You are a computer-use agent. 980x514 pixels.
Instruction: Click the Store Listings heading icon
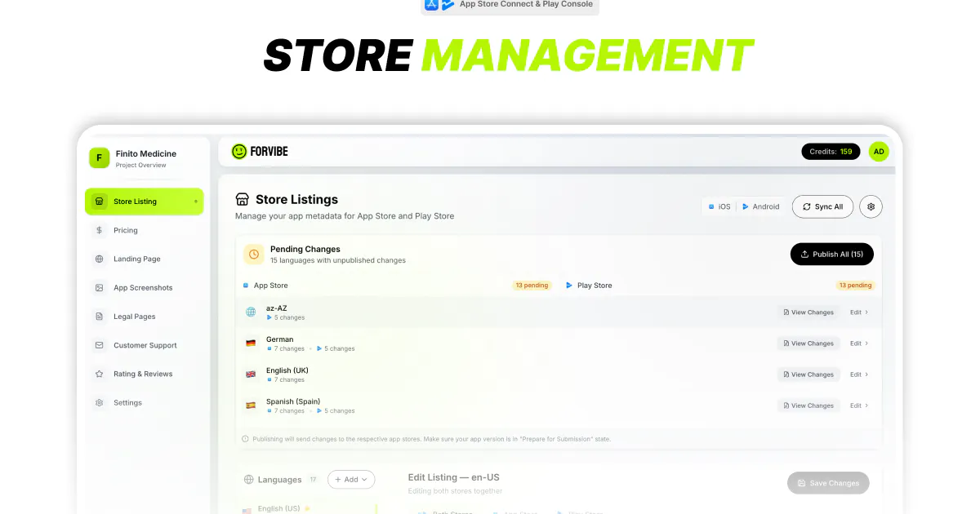(x=243, y=199)
